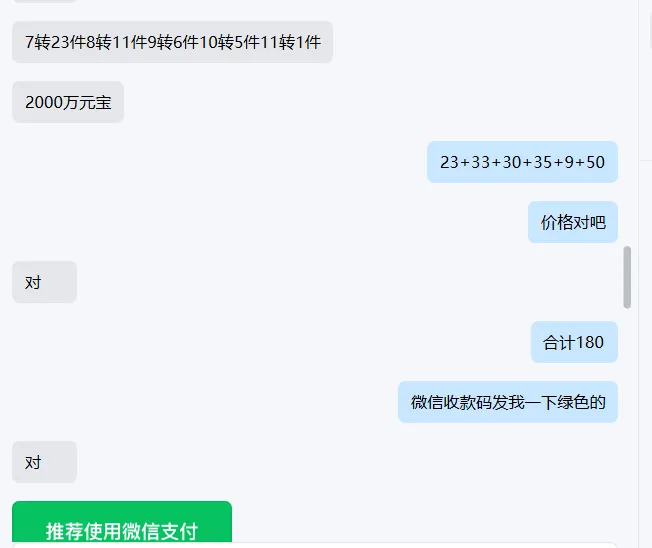Click the scrollbar track above the thumb

tap(627, 125)
